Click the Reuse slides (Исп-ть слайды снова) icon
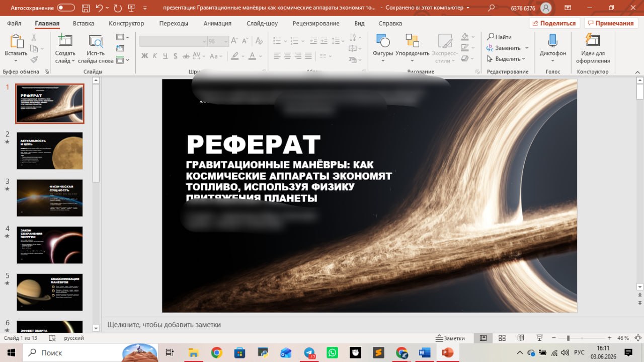Viewport: 644px width, 362px height. point(96,41)
